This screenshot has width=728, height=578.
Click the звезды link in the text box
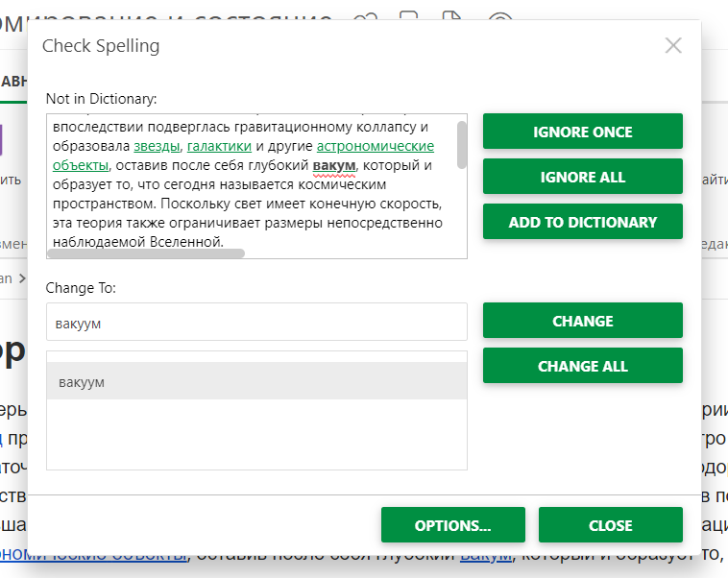point(157,146)
